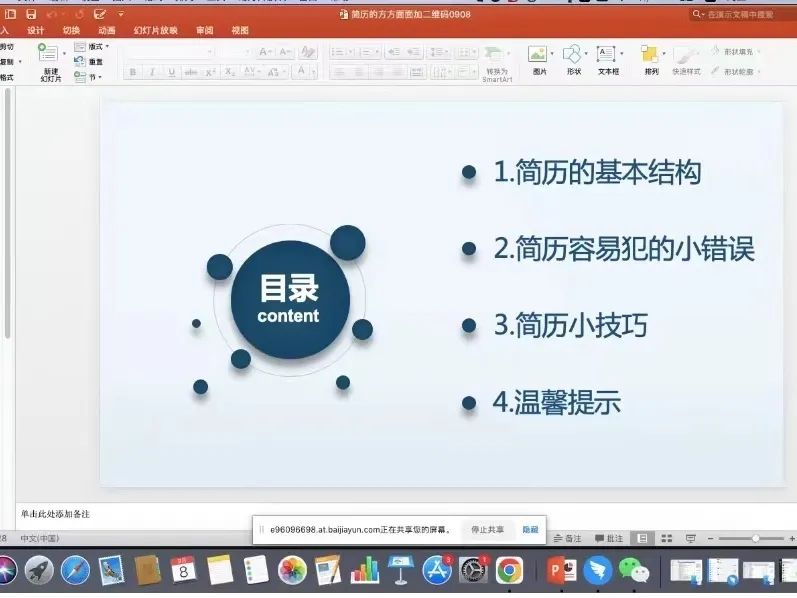The width and height of the screenshot is (797, 598).
Task: Open the 形状 shapes gallery
Action: coord(573,59)
